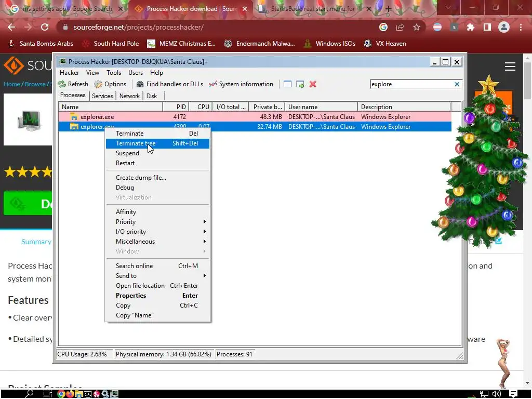Select Terminate in the context menu
Screen dimensions: 532x399
tap(158, 134)
